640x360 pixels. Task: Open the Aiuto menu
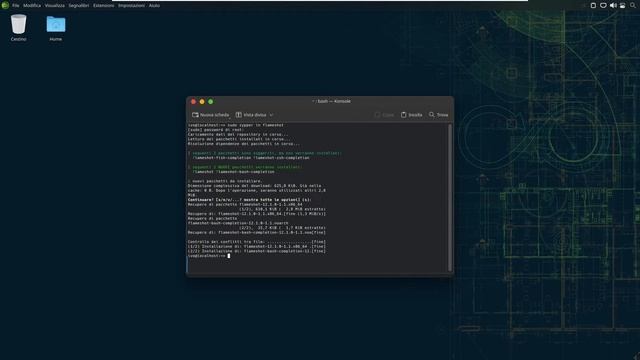(154, 6)
